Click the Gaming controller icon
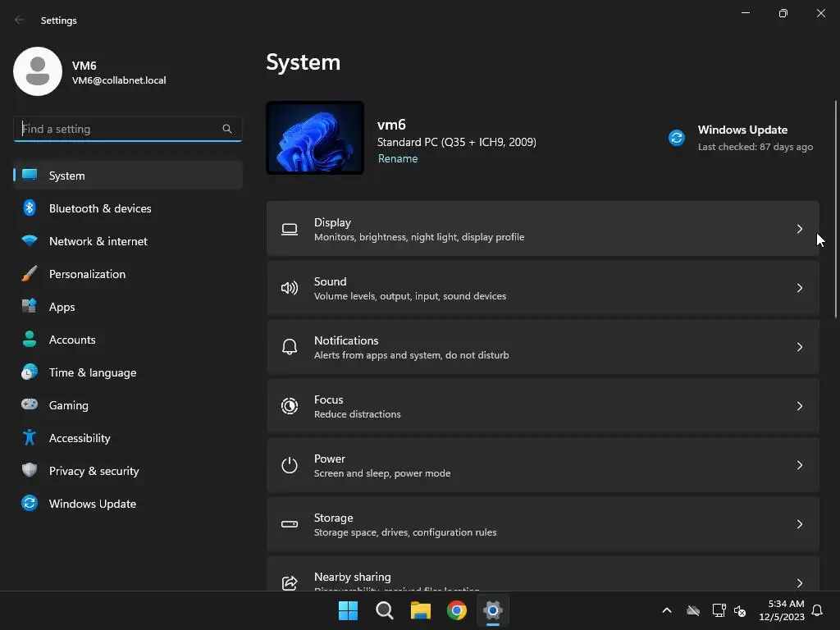Screen dimensions: 840x630 [30, 404]
